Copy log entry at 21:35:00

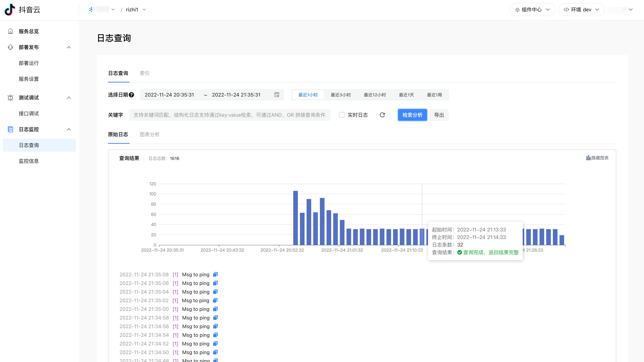point(215,309)
